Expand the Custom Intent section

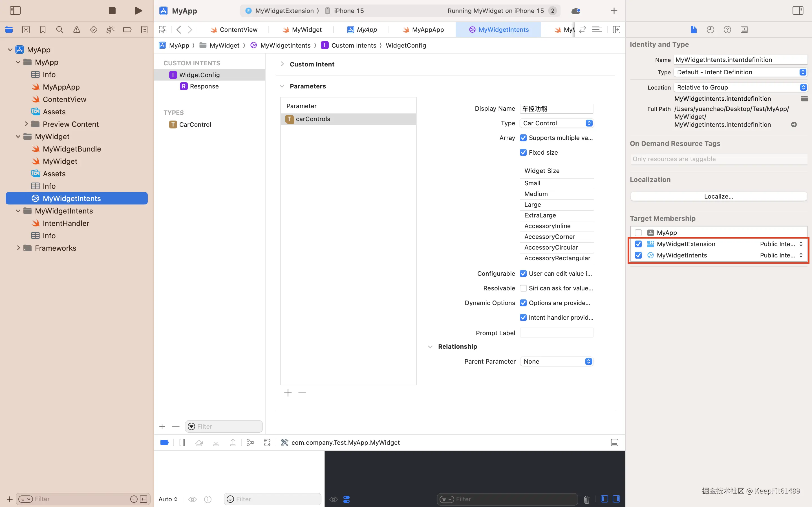coord(282,64)
